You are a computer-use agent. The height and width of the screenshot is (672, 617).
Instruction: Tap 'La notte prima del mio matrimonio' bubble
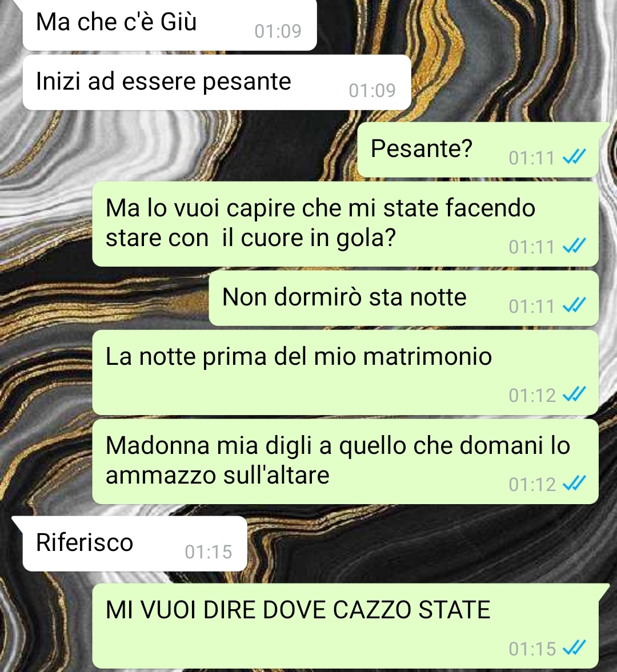click(x=346, y=372)
